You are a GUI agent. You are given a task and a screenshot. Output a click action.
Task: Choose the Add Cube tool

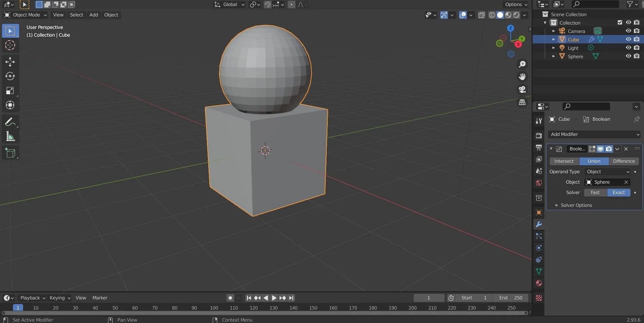pos(10,153)
